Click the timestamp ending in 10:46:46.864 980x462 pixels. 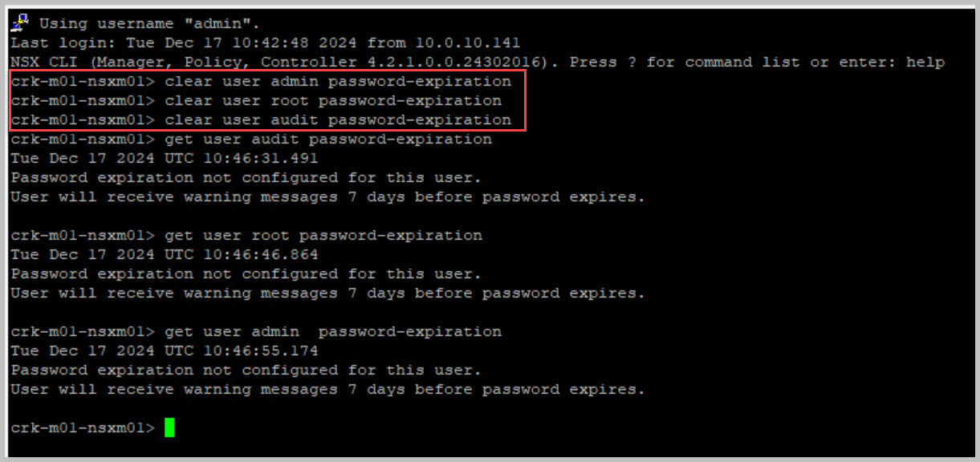pos(165,255)
